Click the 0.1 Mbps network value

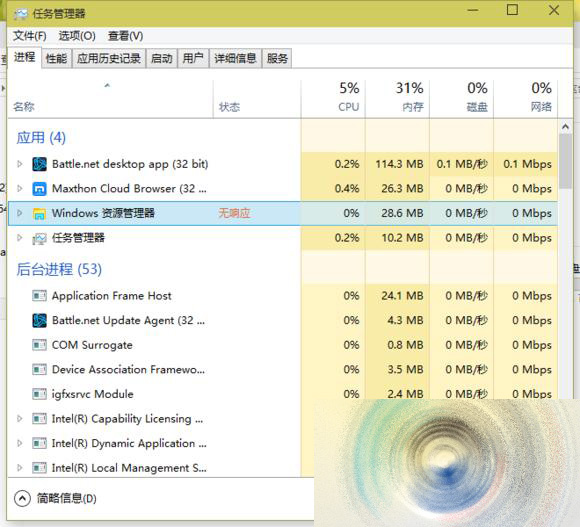(x=527, y=164)
